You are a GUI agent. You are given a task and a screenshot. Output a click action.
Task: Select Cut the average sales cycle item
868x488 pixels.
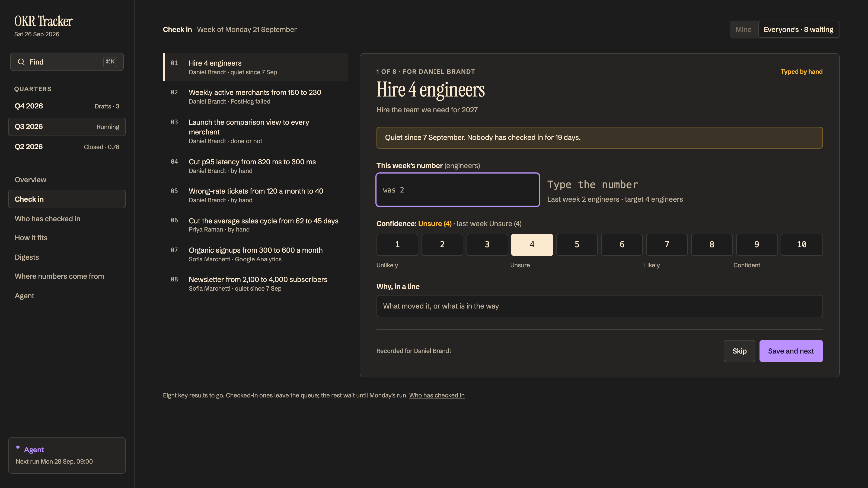pyautogui.click(x=256, y=225)
